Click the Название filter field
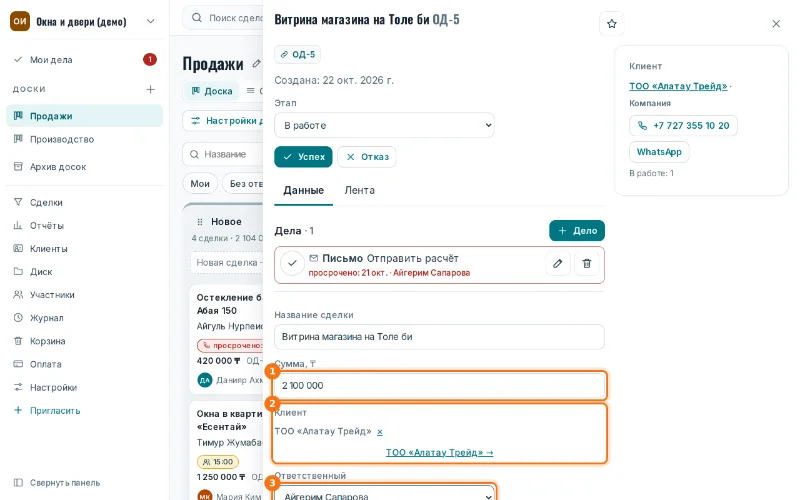This screenshot has height=500, width=800. point(223,154)
